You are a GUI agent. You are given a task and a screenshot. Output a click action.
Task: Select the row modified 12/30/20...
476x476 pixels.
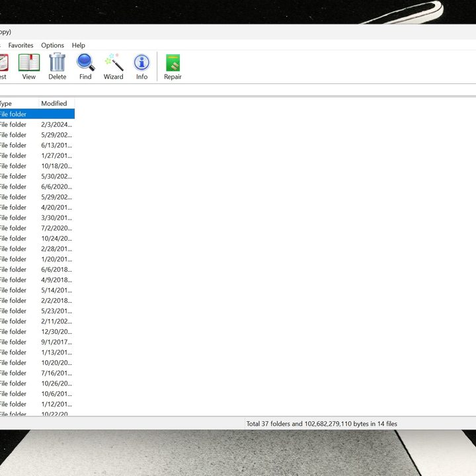pos(37,331)
